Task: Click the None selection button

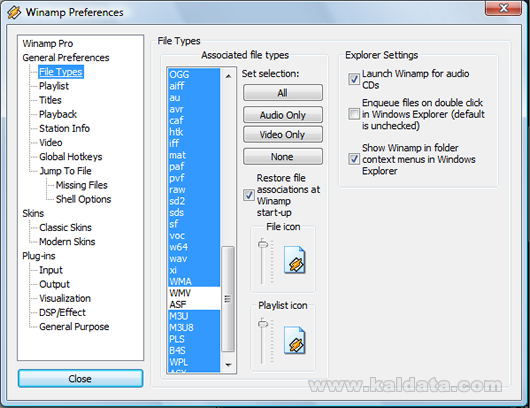Action: tap(283, 157)
